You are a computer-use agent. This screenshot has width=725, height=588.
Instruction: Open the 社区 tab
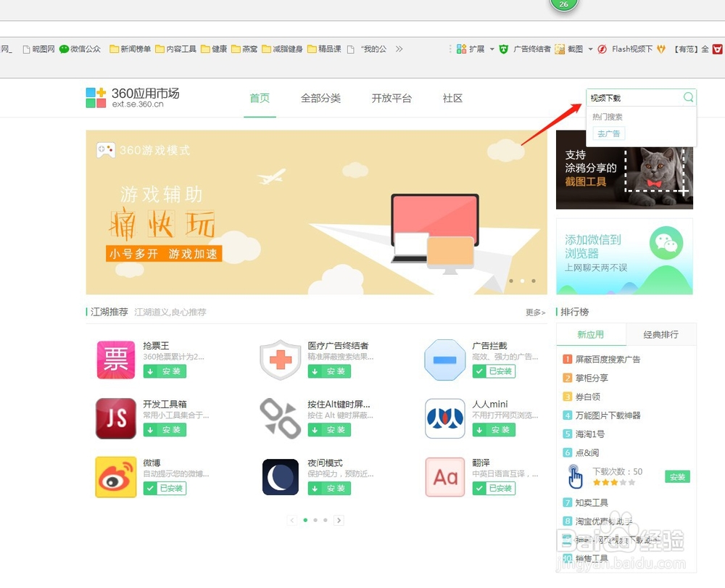click(452, 98)
